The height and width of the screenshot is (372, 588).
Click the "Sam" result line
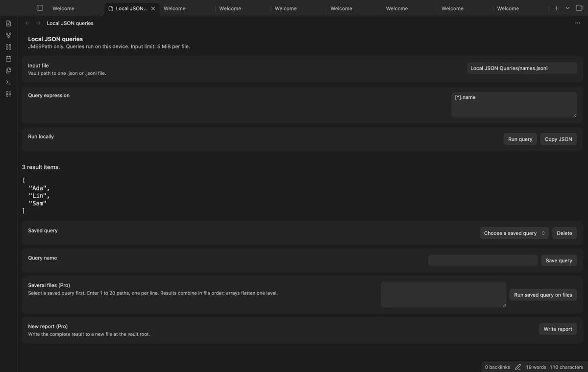[38, 203]
